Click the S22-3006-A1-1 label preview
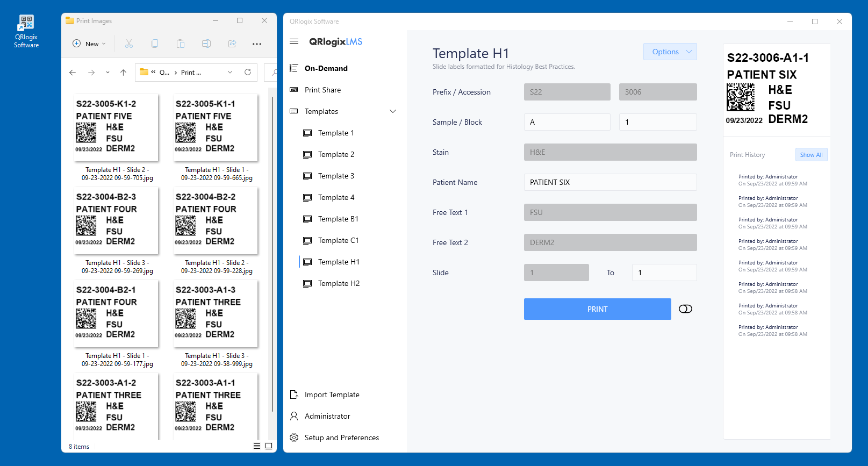Screen dimensions: 868x466 [x=767, y=89]
